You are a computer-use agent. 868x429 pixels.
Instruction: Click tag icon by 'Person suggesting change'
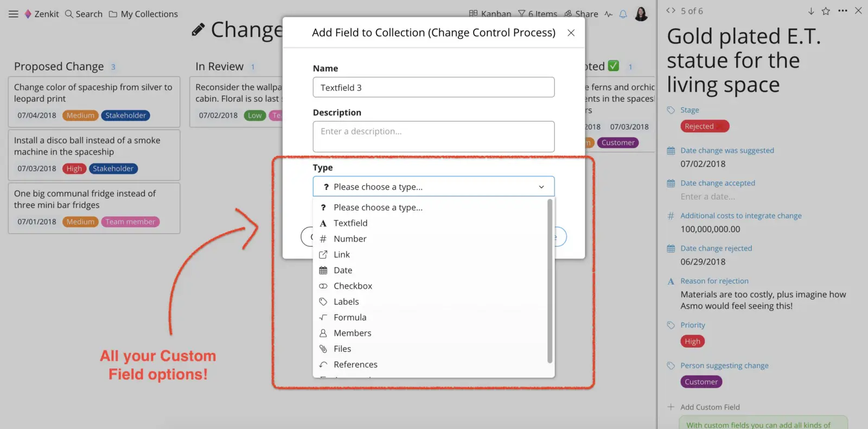(x=671, y=366)
